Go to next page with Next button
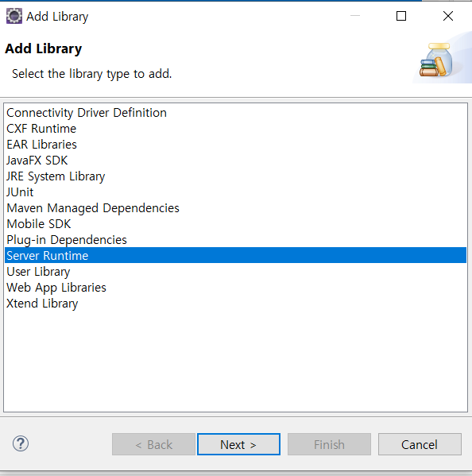This screenshot has width=472, height=476. click(238, 444)
